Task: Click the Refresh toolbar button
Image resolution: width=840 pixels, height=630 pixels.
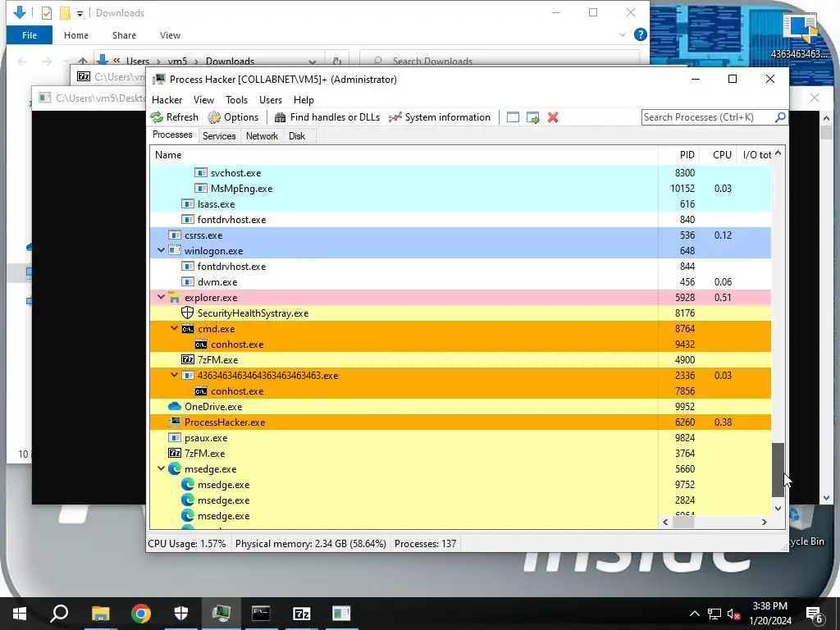Action: (x=175, y=117)
